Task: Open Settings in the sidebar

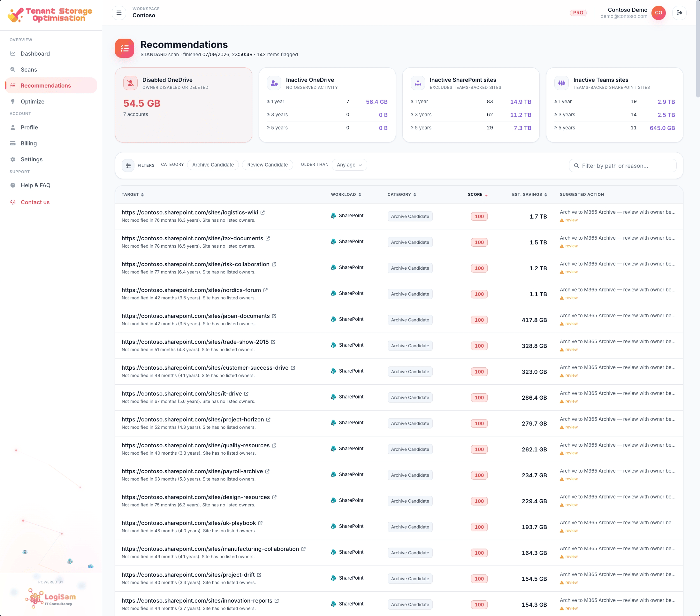Action: pos(51,159)
